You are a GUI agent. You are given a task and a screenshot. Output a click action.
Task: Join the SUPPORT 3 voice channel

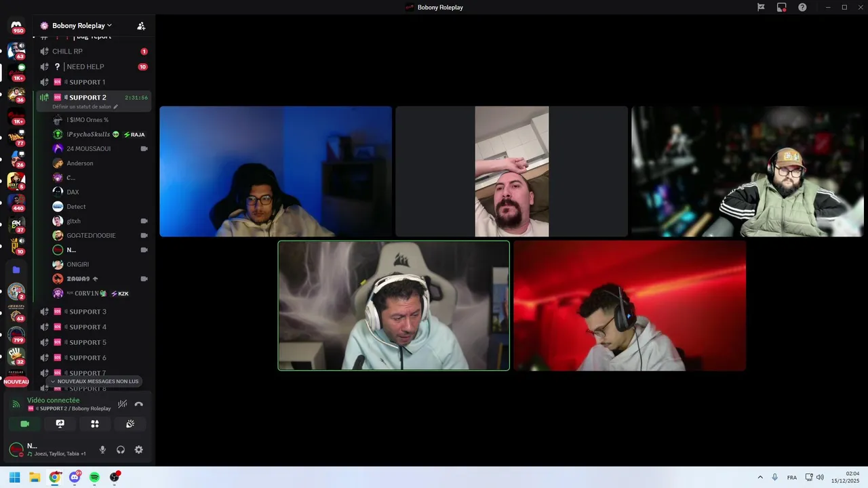tap(94, 312)
